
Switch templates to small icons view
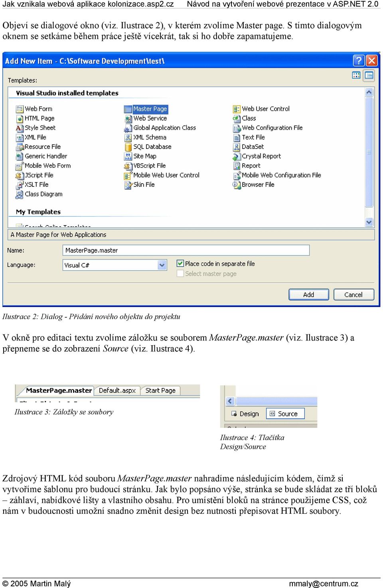tap(369, 75)
